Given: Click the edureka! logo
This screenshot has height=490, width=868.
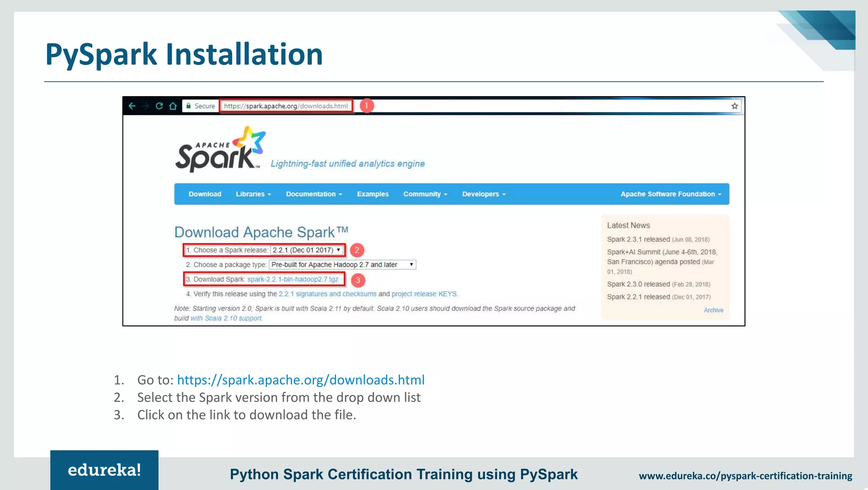Looking at the screenshot, I should tap(104, 470).
